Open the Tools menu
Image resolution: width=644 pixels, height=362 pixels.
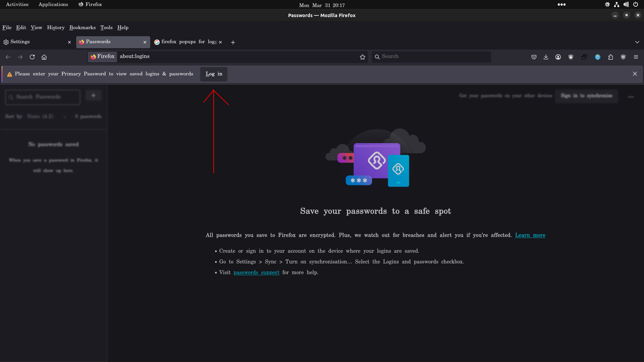(x=106, y=27)
